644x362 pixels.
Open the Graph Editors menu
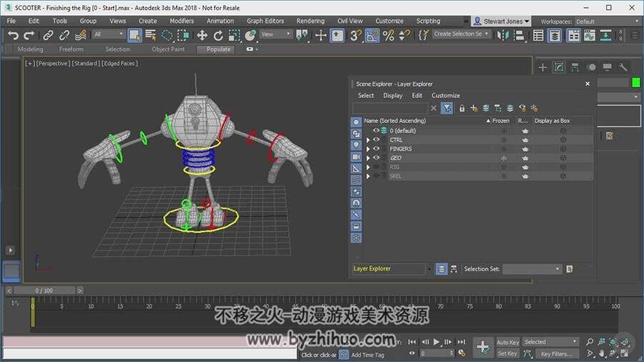pyautogui.click(x=265, y=21)
